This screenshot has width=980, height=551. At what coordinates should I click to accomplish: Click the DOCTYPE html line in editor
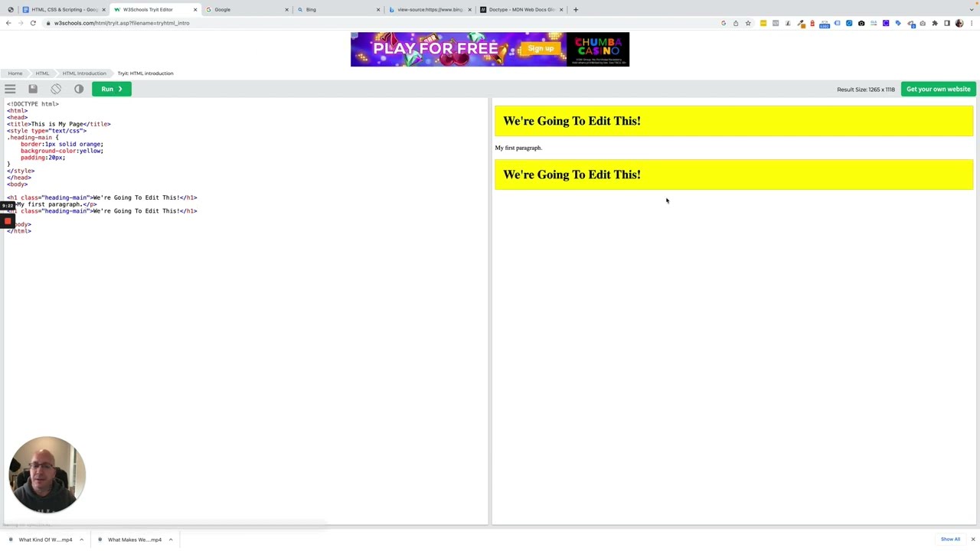click(x=33, y=104)
